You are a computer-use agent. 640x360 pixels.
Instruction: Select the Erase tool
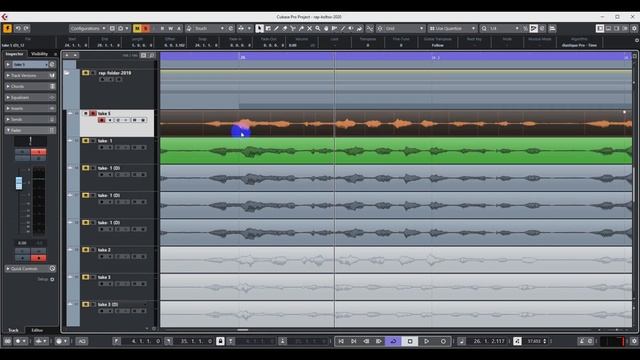284,28
